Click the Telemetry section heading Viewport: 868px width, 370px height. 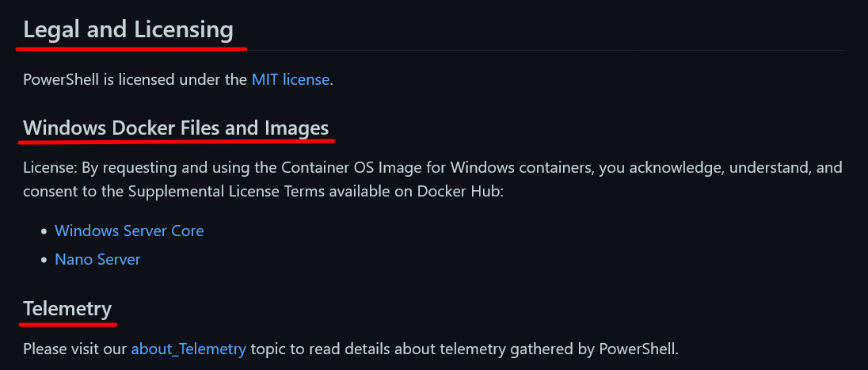pos(67,308)
